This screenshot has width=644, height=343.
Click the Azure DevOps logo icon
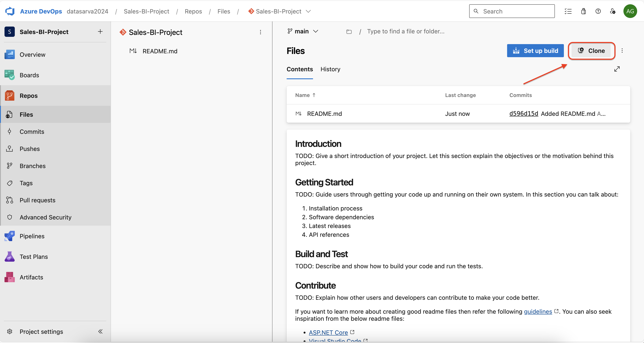10,11
